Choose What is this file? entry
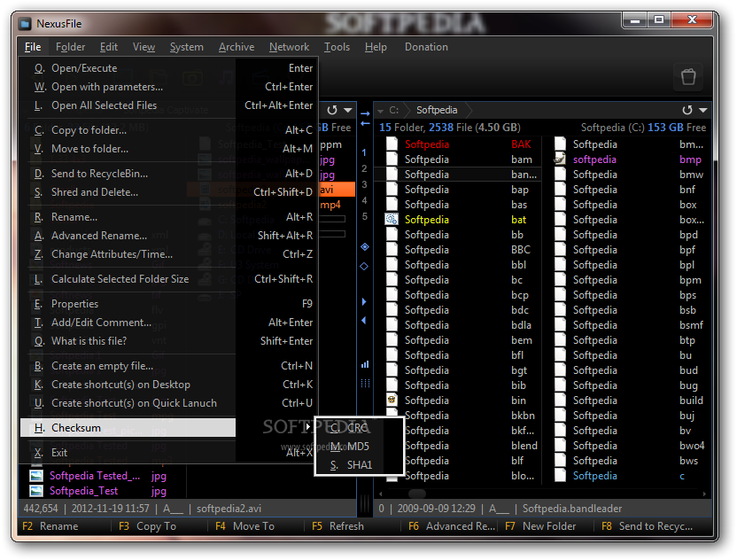Viewport: 737px width, 560px height. [x=168, y=341]
